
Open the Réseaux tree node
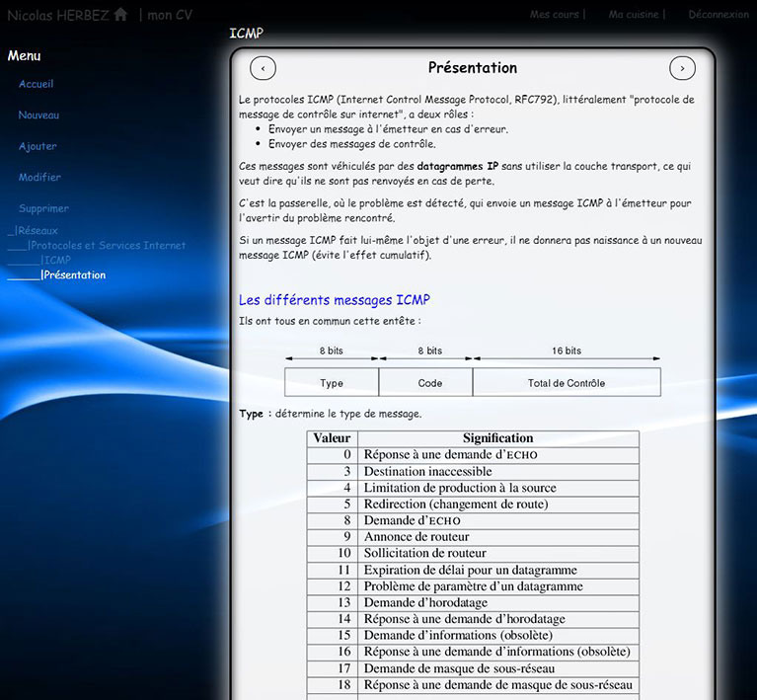click(x=37, y=230)
